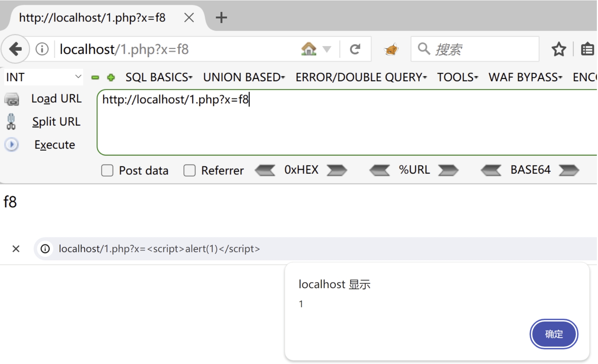This screenshot has width=598, height=364.
Task: Enable the Post data checkbox
Action: [x=107, y=171]
